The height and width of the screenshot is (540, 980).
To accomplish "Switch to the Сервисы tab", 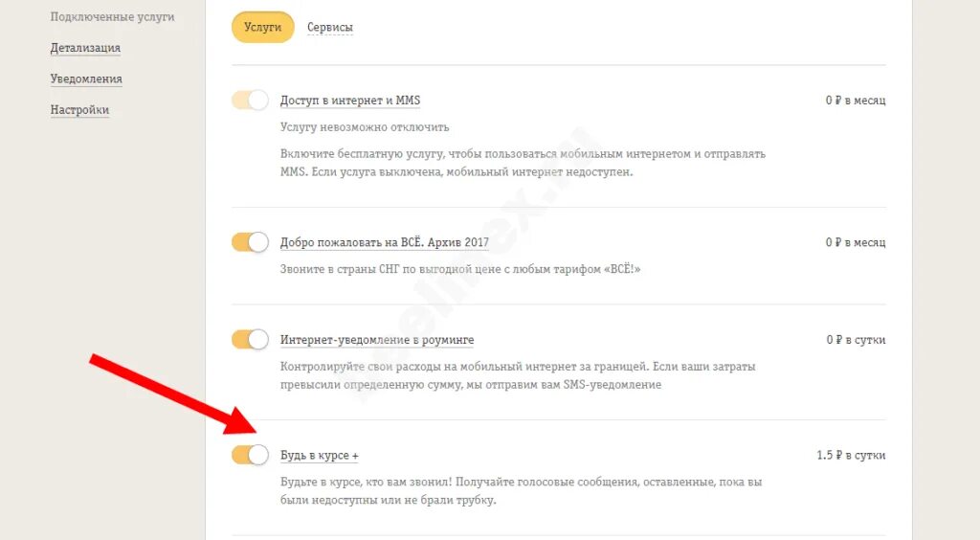I will click(329, 28).
